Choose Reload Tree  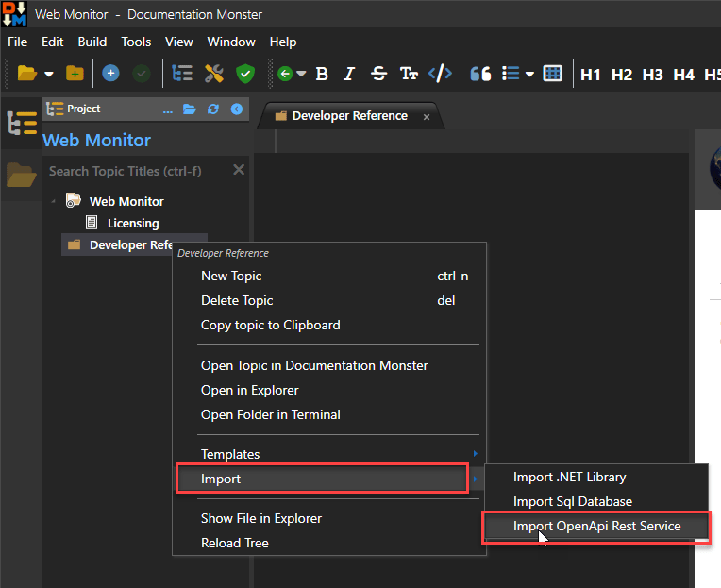[x=328, y=543]
